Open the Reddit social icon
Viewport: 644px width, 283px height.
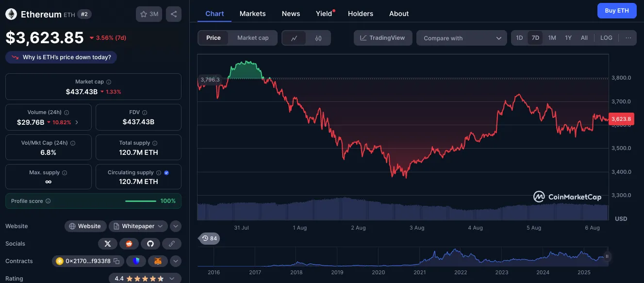[x=129, y=243]
